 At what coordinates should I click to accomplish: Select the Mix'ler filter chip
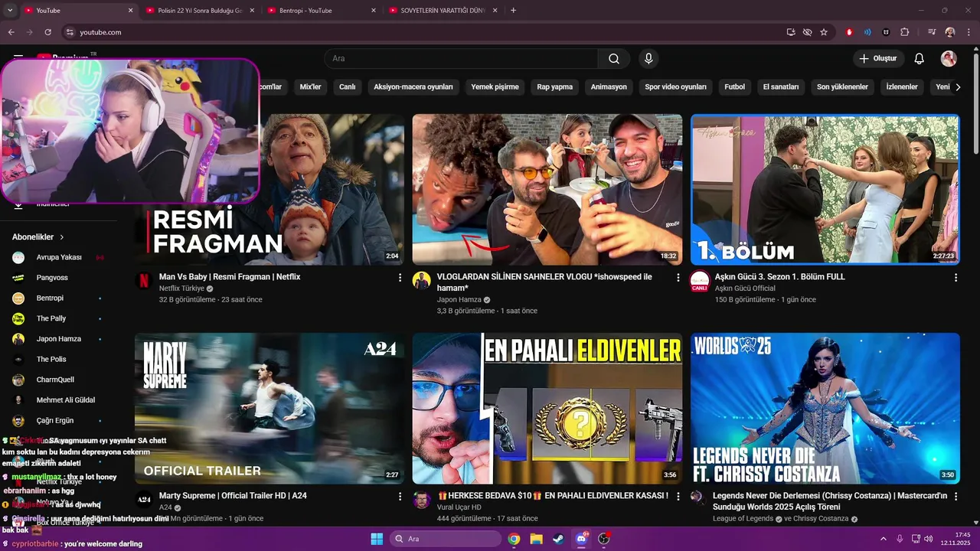[x=310, y=87]
